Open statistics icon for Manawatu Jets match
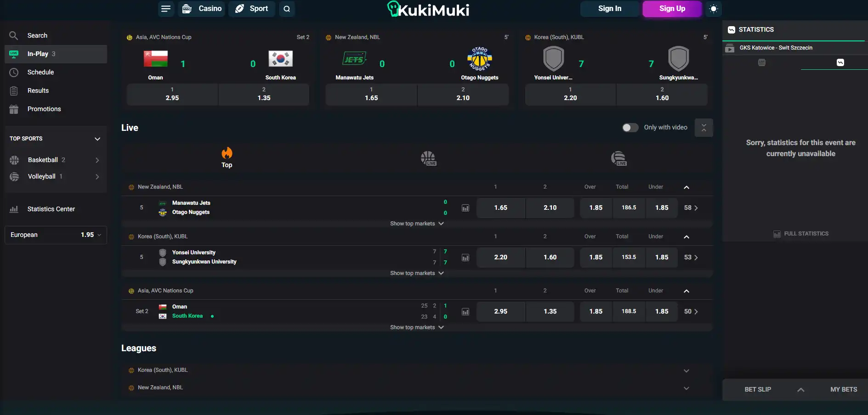Viewport: 868px width, 415px height. (465, 208)
